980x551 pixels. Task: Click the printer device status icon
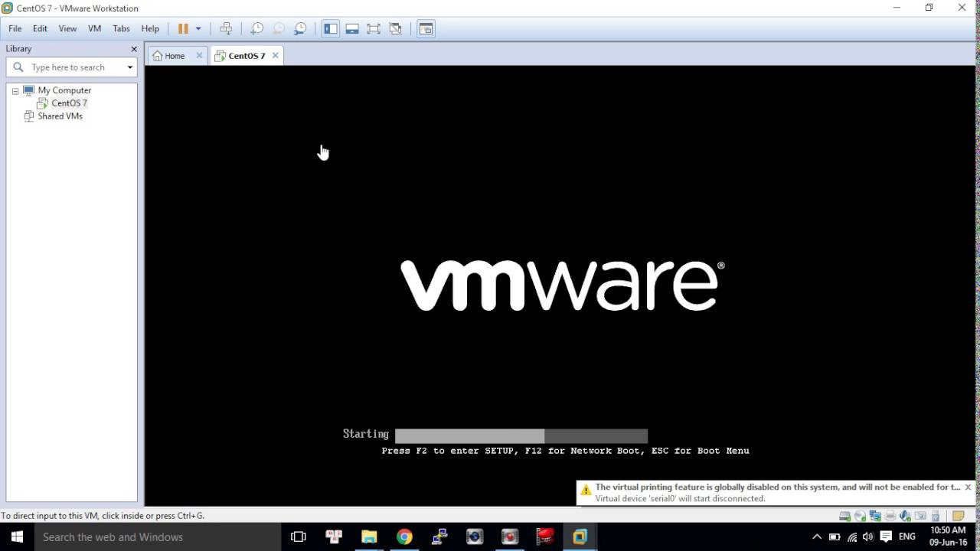click(890, 516)
